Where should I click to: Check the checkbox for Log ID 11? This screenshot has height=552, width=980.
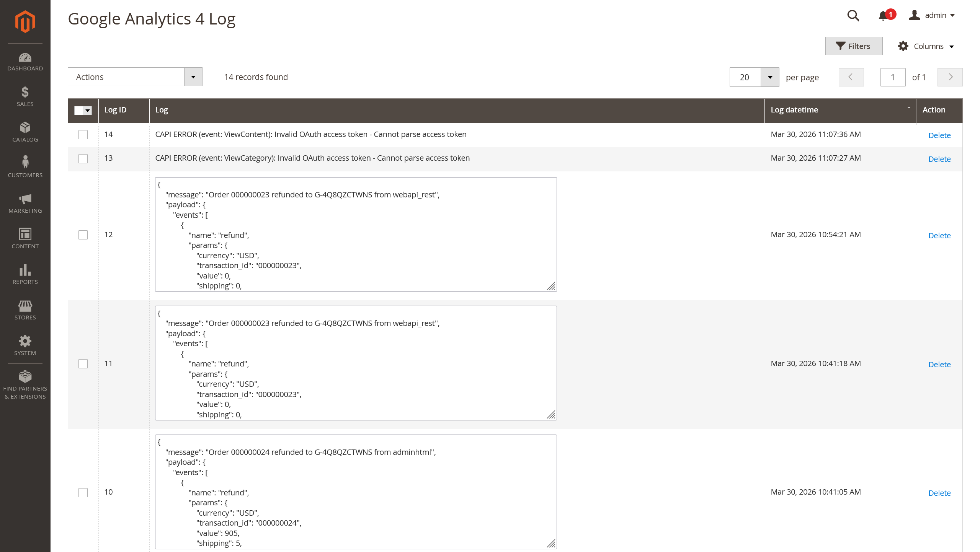[x=83, y=364]
